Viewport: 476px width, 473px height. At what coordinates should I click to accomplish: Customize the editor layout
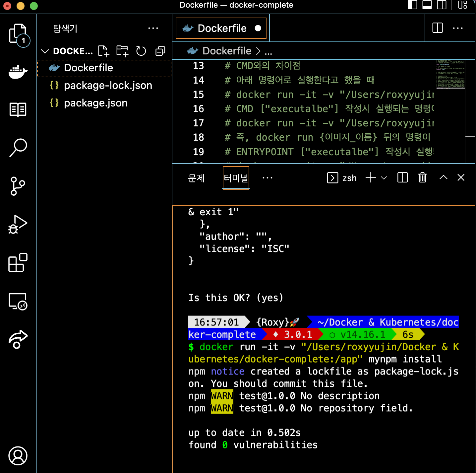(462, 5)
